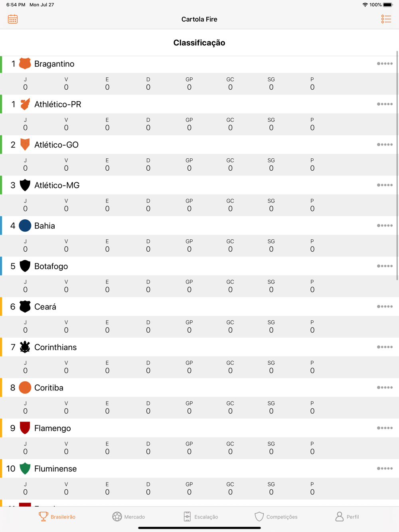Tap the Brasileirão trophy tab
The height and width of the screenshot is (532, 399).
pyautogui.click(x=57, y=516)
